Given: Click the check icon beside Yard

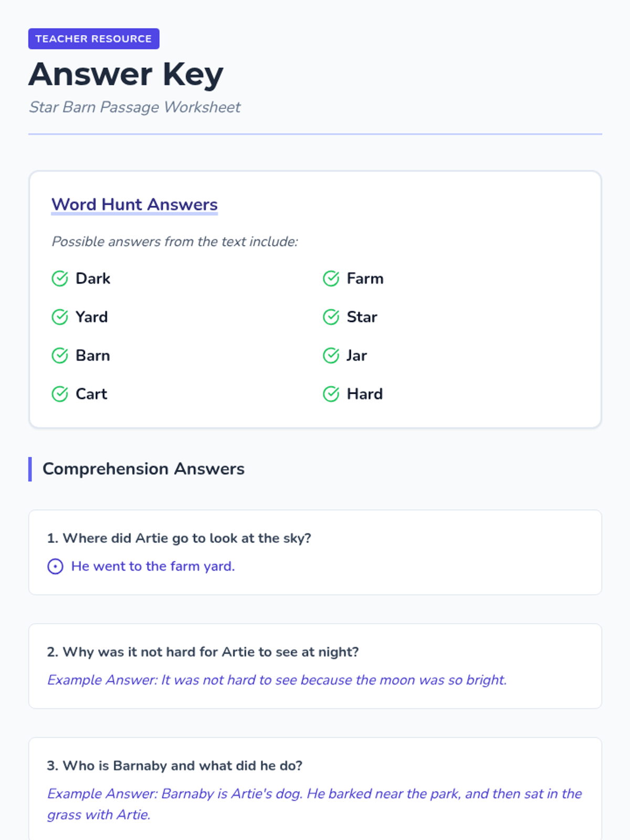Looking at the screenshot, I should [x=60, y=317].
